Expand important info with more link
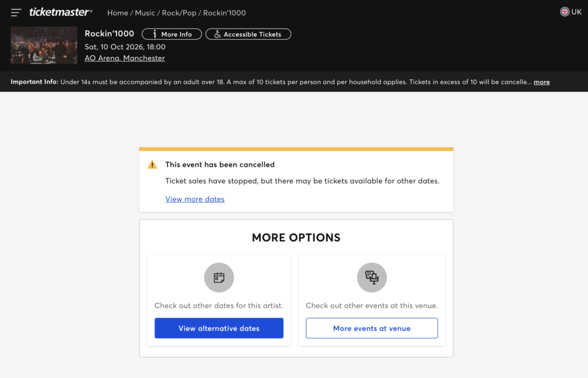This screenshot has width=588, height=378. click(x=541, y=82)
